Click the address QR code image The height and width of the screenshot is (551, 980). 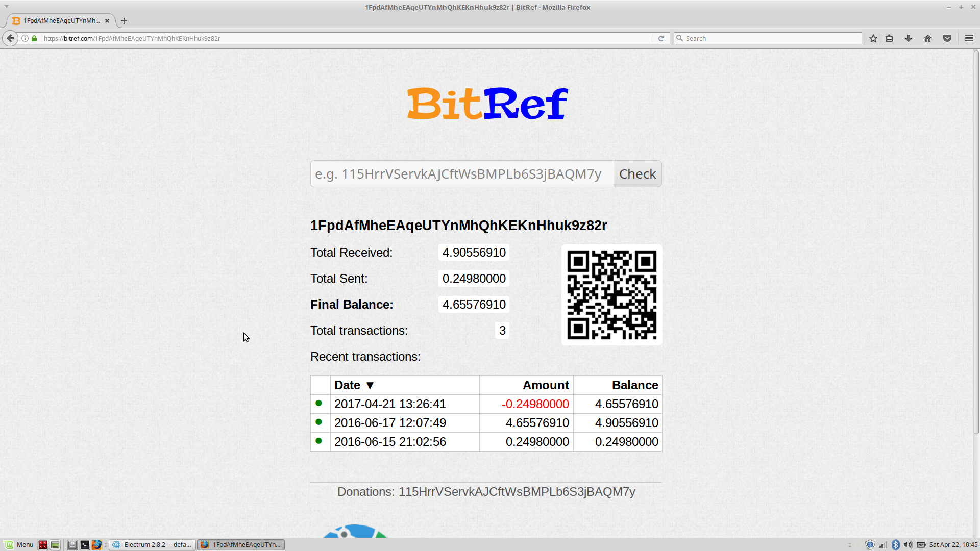point(612,295)
